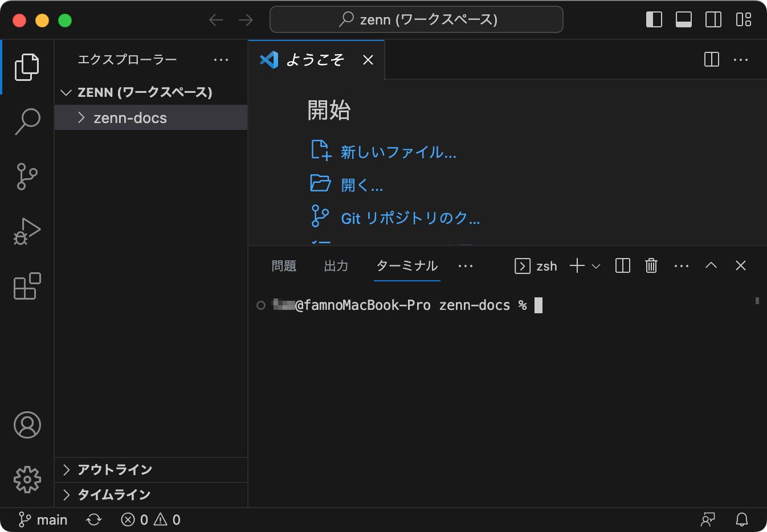The height and width of the screenshot is (532, 767).
Task: Close the ようこそ tab
Action: click(368, 60)
